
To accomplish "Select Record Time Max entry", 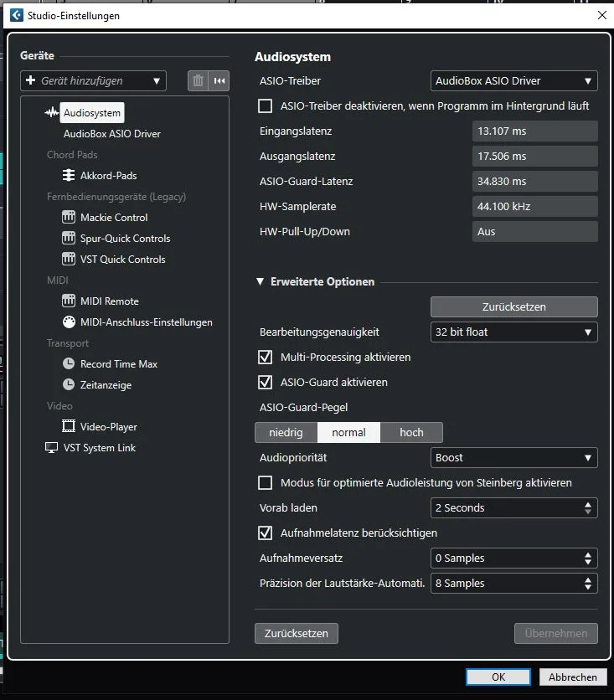I will click(119, 364).
